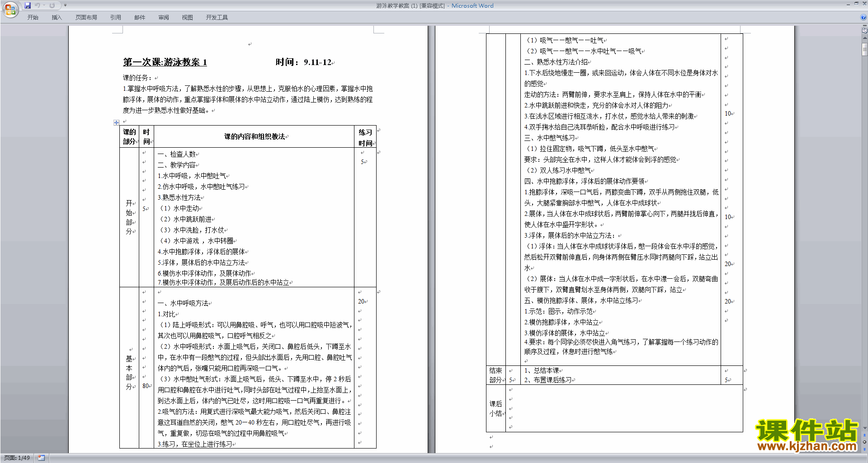Click the Redo icon in Quick Access
Screen dimensions: 868x463
click(x=52, y=5)
